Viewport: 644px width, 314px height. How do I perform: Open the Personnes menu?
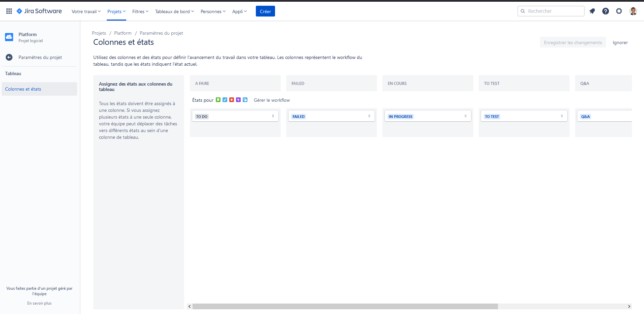coord(213,11)
